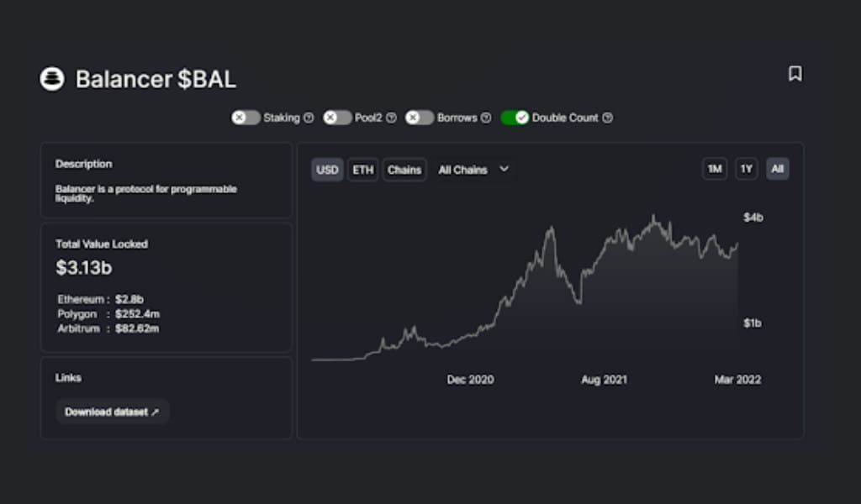Click help icon next to Double Count

[607, 118]
